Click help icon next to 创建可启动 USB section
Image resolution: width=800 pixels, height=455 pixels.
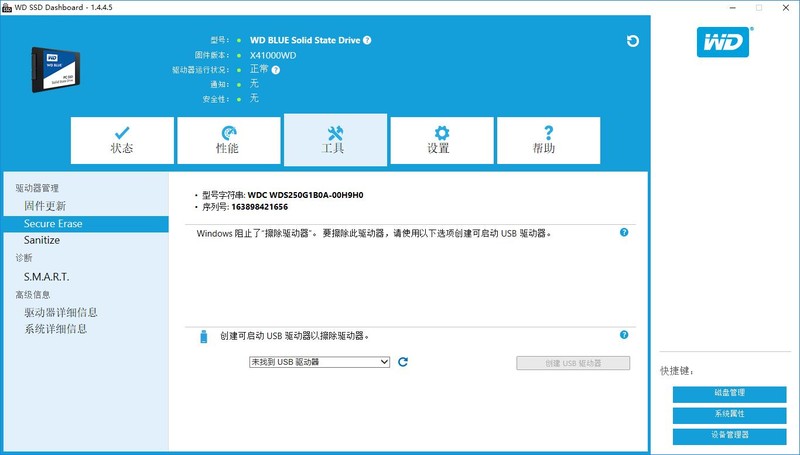[624, 335]
